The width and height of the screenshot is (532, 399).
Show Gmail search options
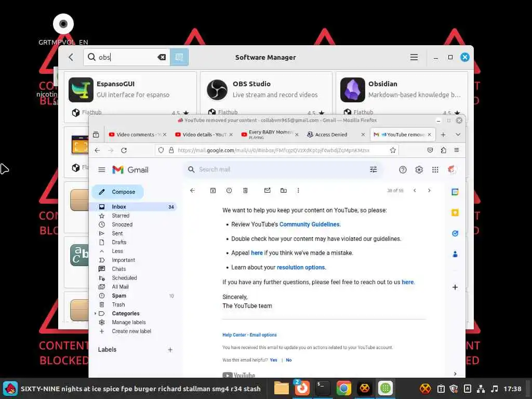click(x=373, y=169)
